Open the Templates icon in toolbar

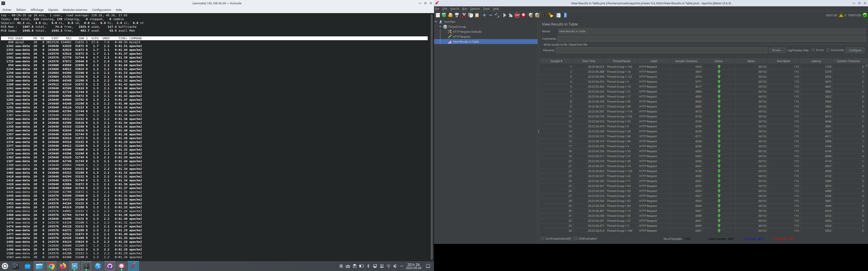coord(444,15)
